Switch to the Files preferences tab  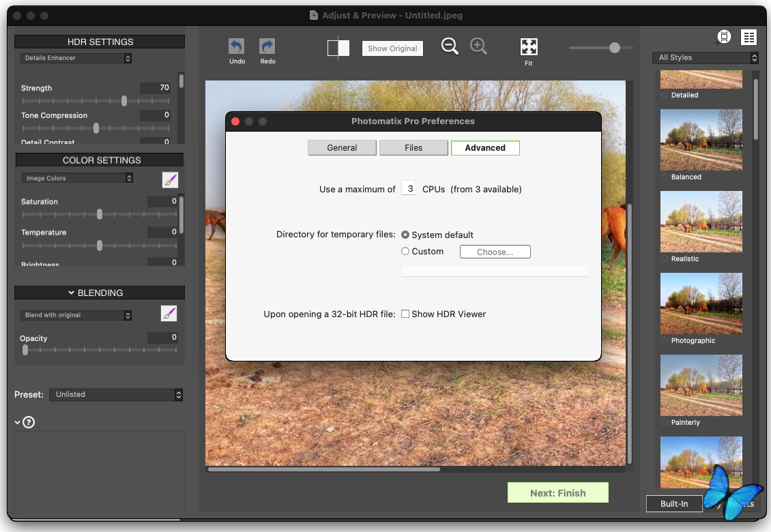click(x=413, y=148)
